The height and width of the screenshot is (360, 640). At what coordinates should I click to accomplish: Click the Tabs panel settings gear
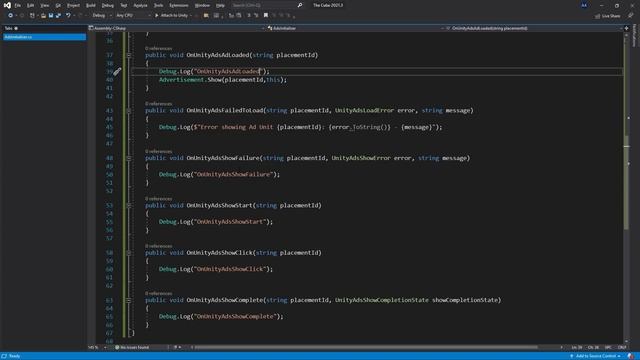click(16, 28)
